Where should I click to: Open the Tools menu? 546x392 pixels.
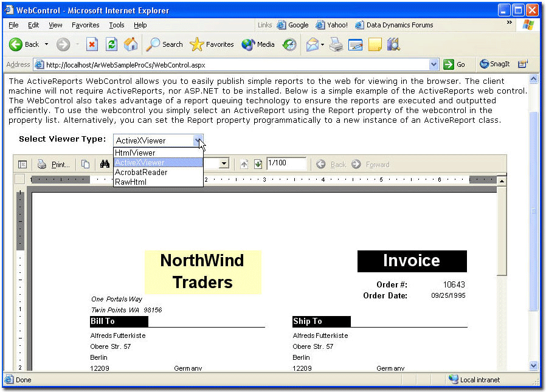tap(117, 25)
